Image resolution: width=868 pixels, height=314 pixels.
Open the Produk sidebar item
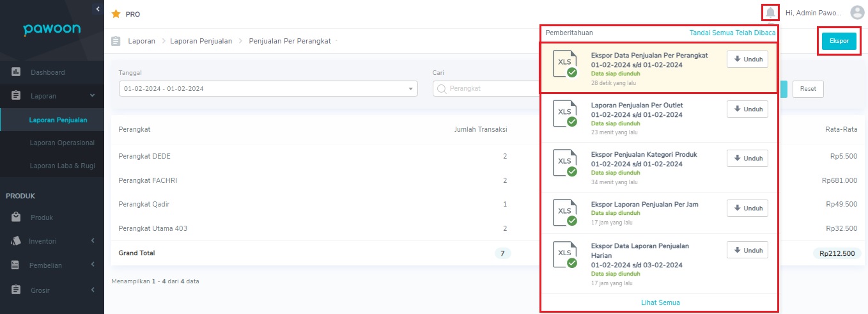click(52, 217)
